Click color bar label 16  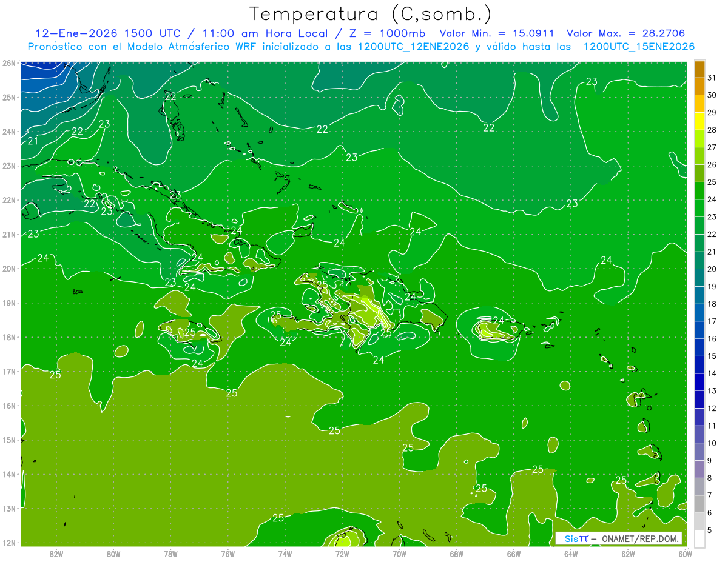click(712, 338)
